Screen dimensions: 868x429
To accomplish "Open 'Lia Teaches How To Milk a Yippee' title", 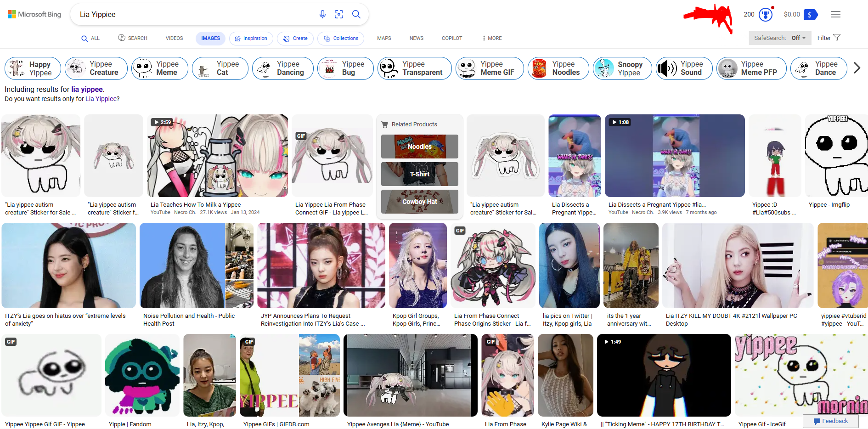I will coord(196,205).
